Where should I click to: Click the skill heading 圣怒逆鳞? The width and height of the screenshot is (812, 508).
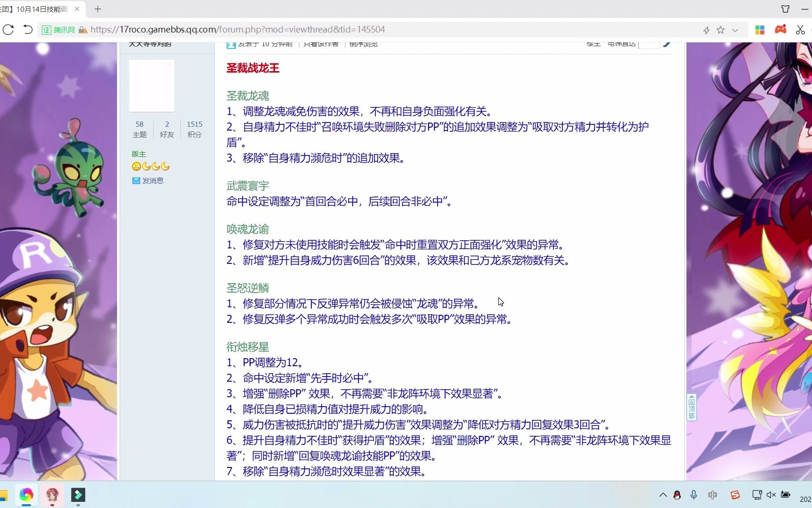(248, 288)
